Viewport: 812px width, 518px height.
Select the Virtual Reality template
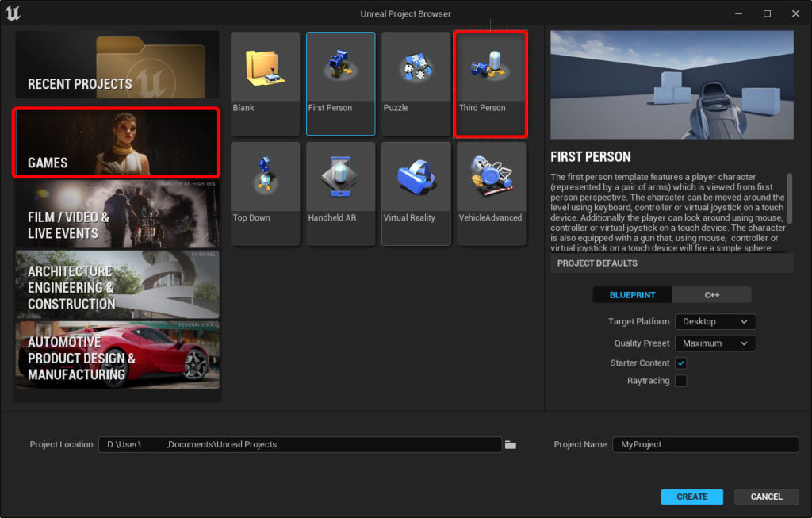[416, 194]
